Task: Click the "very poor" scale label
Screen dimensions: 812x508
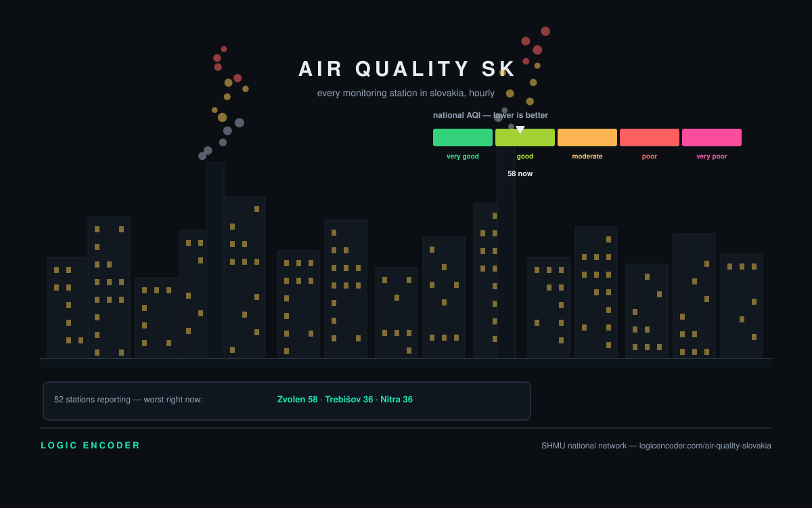Action: [x=712, y=156]
